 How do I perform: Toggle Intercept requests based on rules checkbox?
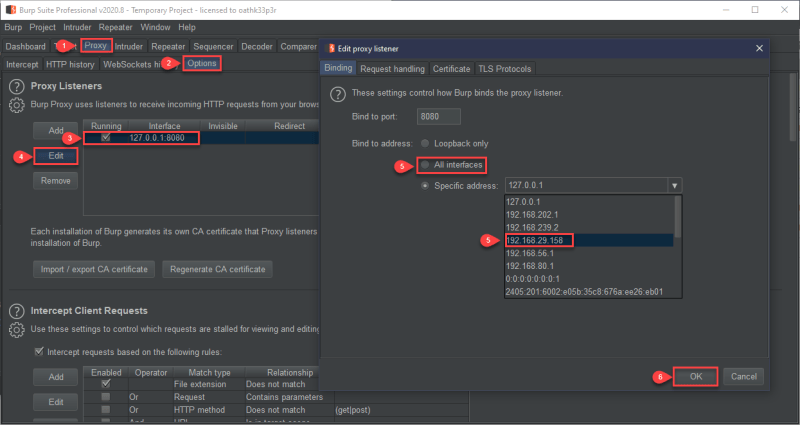[38, 352]
